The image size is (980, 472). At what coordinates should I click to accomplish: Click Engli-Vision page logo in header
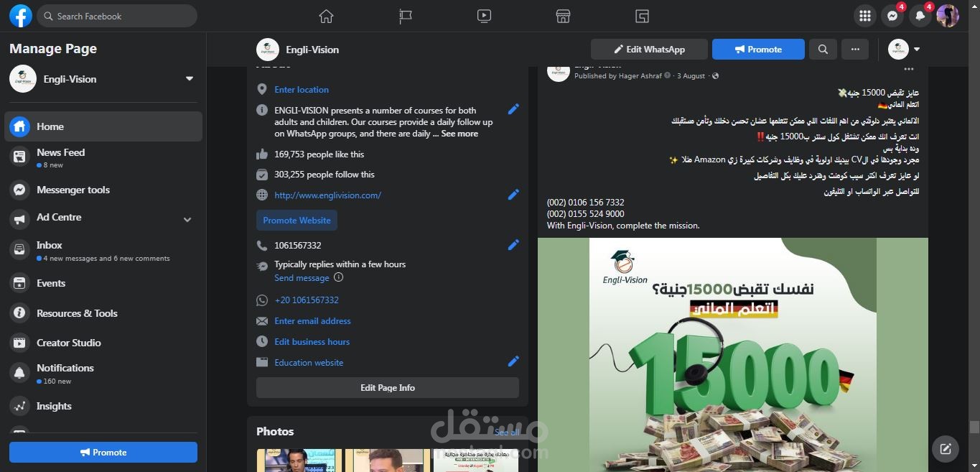pyautogui.click(x=268, y=50)
